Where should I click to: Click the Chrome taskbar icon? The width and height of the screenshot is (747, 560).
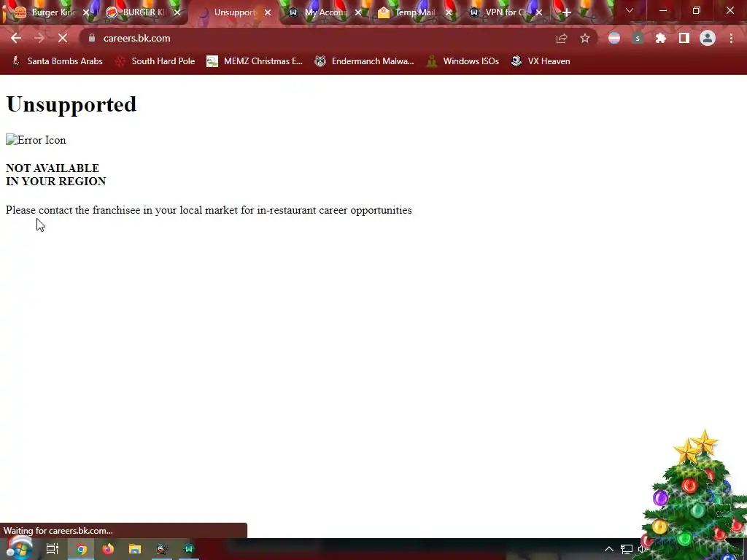click(81, 549)
